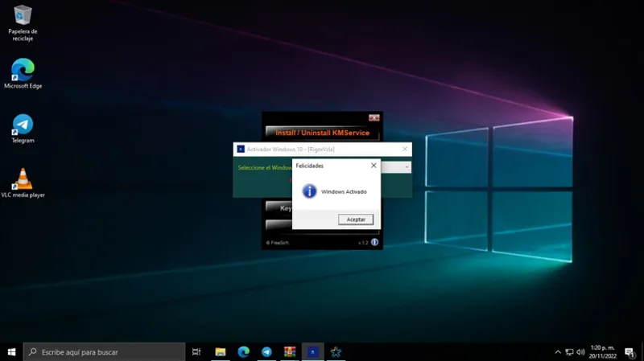Click the Key button in black window
This screenshot has height=361, width=644.
[279, 207]
